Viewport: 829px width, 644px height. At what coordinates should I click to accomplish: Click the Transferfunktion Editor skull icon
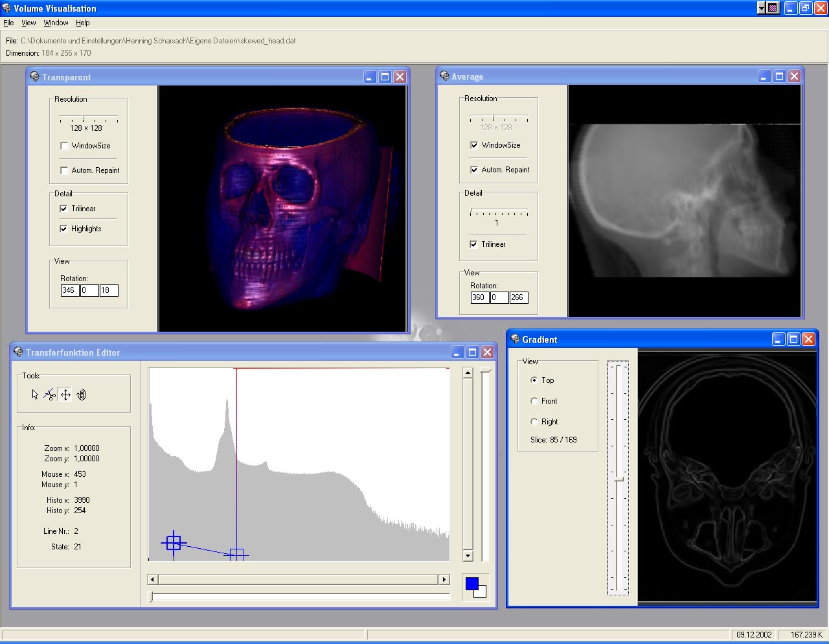pyautogui.click(x=18, y=352)
